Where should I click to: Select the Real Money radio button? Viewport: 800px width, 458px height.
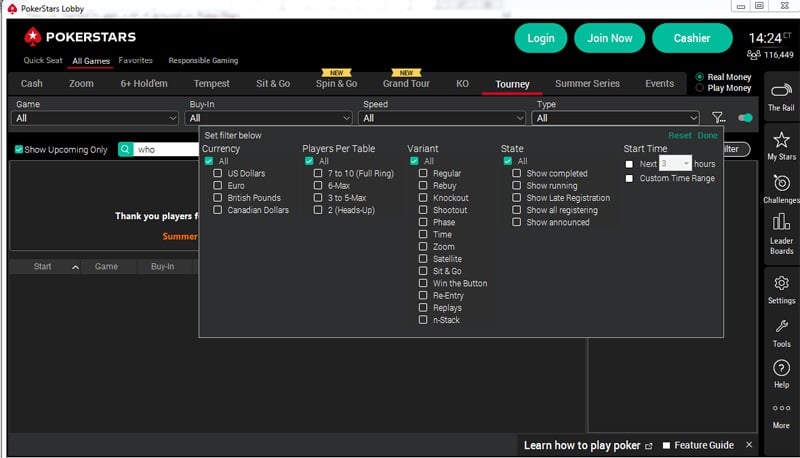pos(699,77)
